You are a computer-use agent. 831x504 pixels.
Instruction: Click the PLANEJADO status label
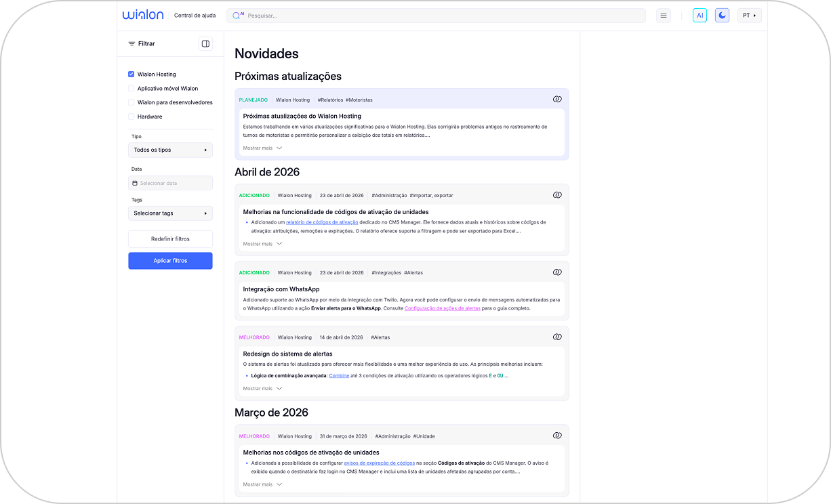(254, 100)
